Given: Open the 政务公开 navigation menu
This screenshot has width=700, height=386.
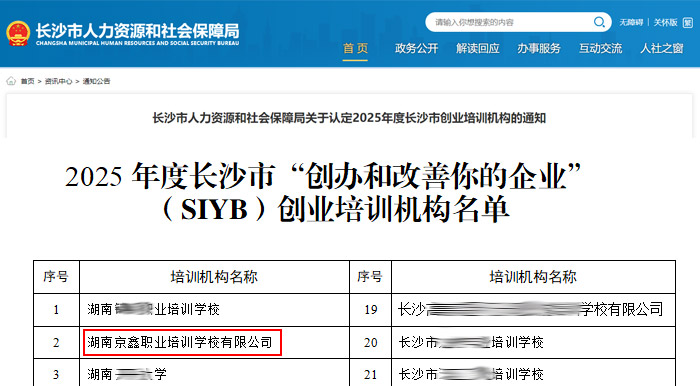Looking at the screenshot, I should (417, 48).
